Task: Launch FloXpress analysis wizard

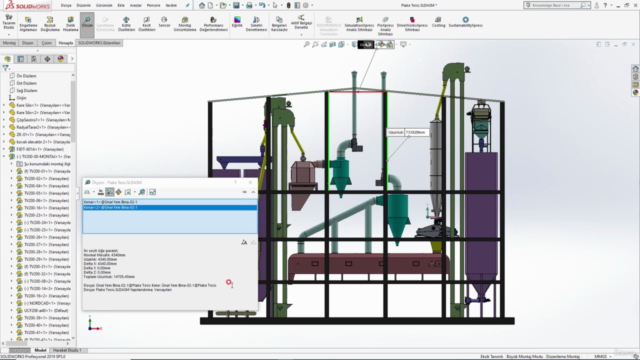Action: (385, 27)
